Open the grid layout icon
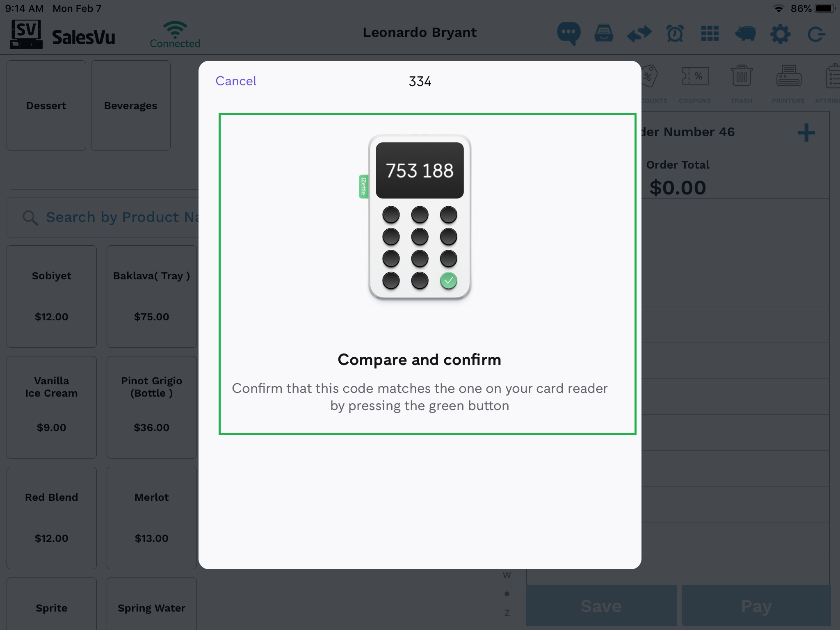Image resolution: width=840 pixels, height=630 pixels. click(710, 33)
